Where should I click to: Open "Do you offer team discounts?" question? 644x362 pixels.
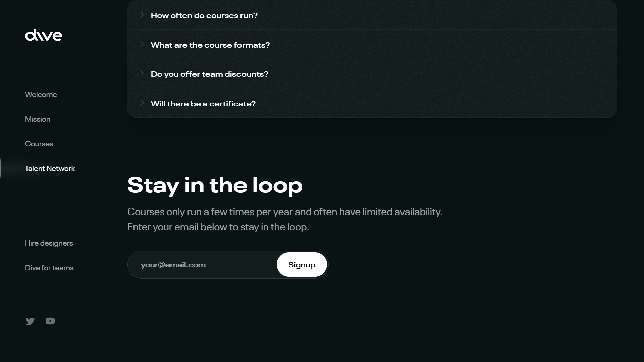pyautogui.click(x=209, y=74)
